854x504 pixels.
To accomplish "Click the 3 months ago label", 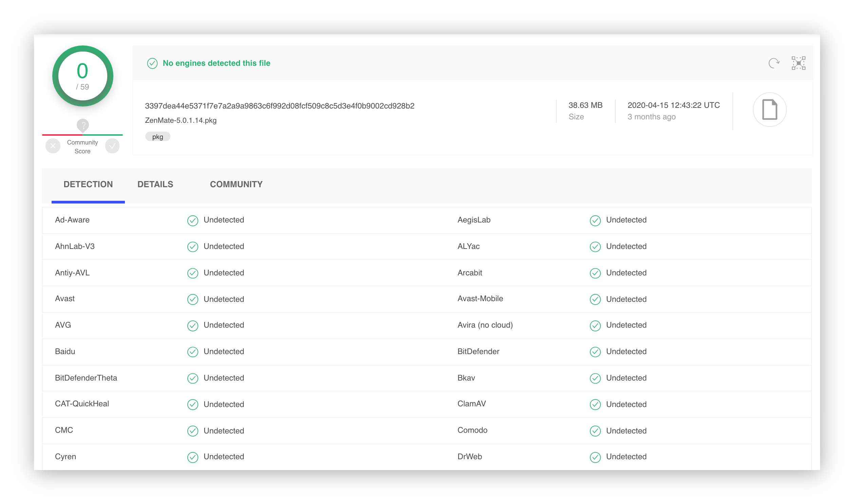I will pos(651,117).
